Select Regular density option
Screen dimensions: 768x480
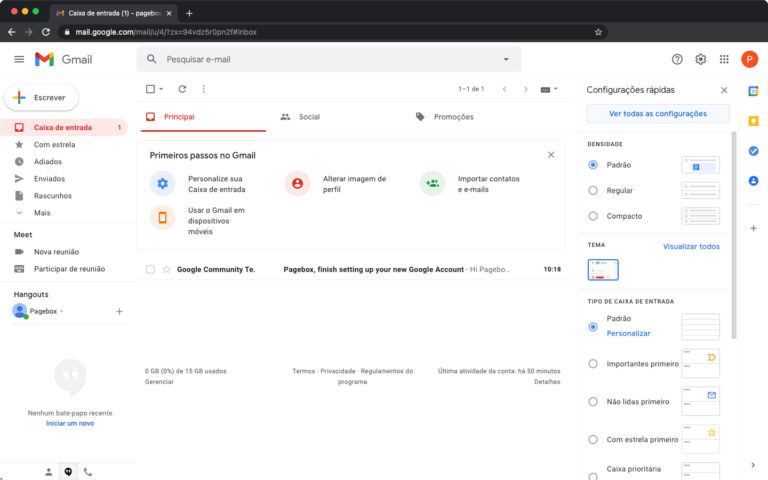coord(593,190)
